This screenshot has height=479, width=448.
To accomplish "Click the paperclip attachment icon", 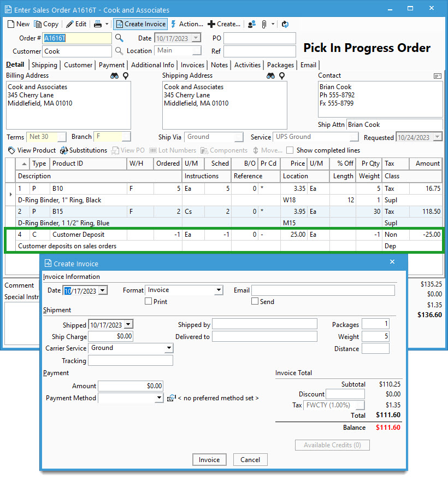I will point(264,24).
